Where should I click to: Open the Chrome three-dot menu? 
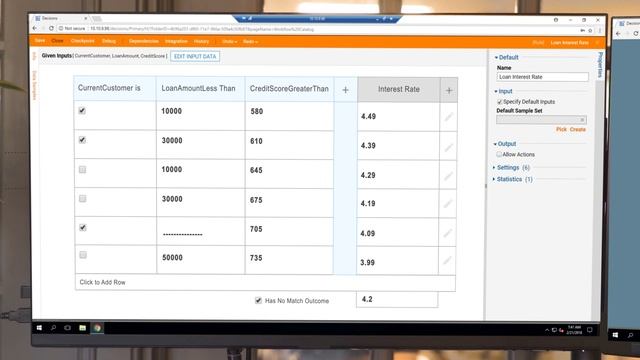coord(600,30)
